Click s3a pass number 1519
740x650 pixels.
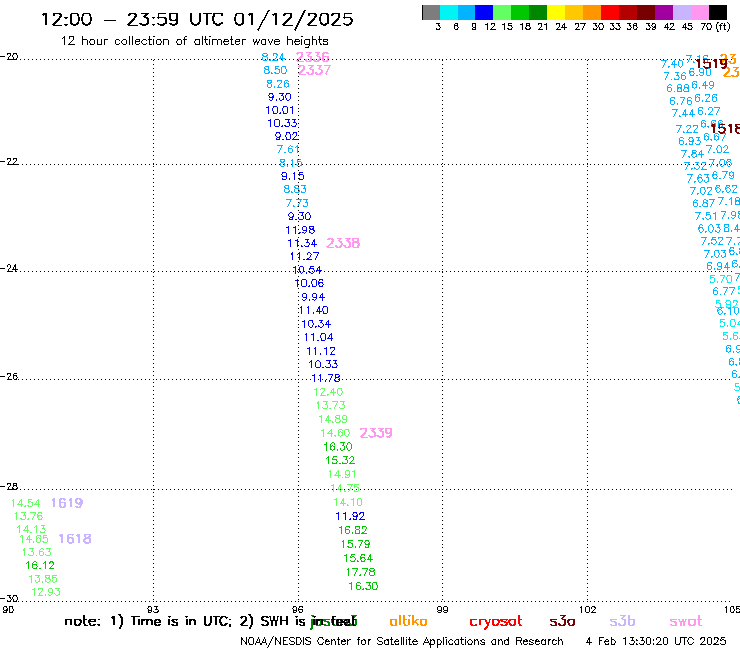coord(711,64)
